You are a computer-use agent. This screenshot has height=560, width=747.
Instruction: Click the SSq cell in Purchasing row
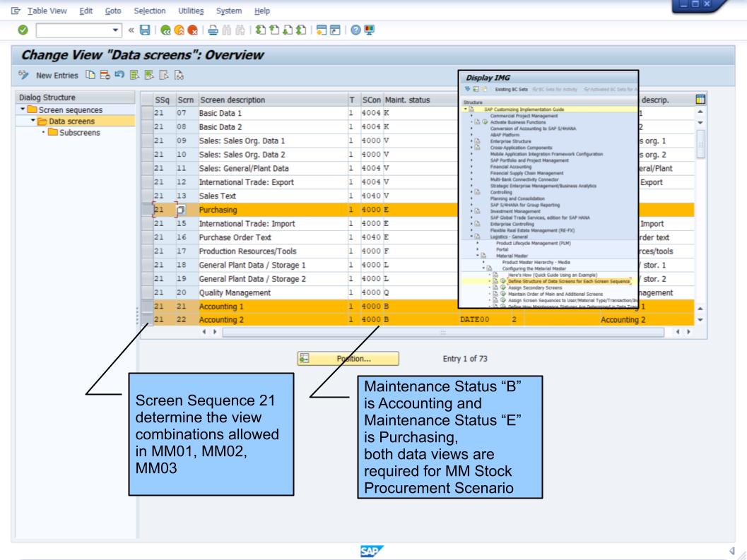(x=164, y=210)
